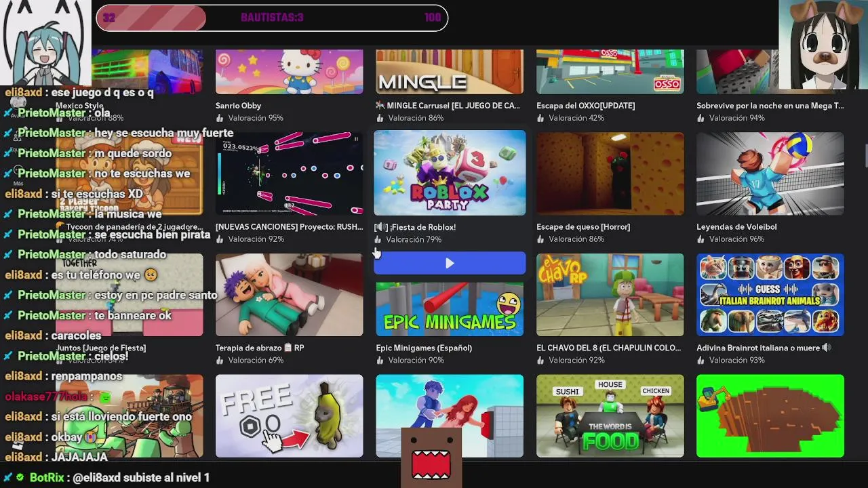Open the Escapa del OXXO game thumbnail
The width and height of the screenshot is (868, 488).
point(610,71)
